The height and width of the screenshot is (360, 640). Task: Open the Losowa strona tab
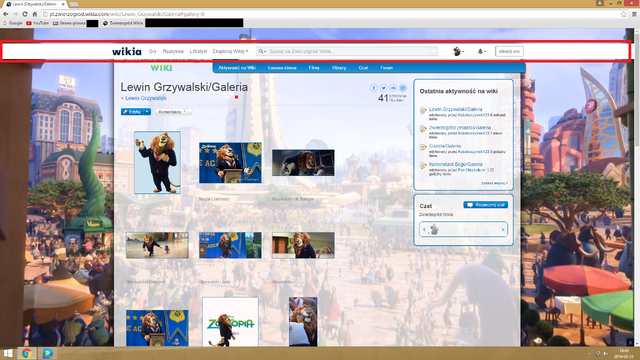point(282,68)
